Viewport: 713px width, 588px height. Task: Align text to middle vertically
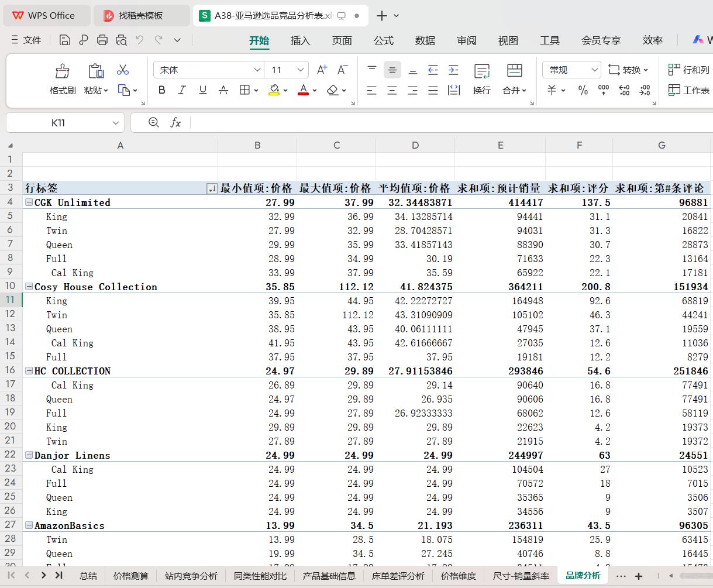point(392,70)
